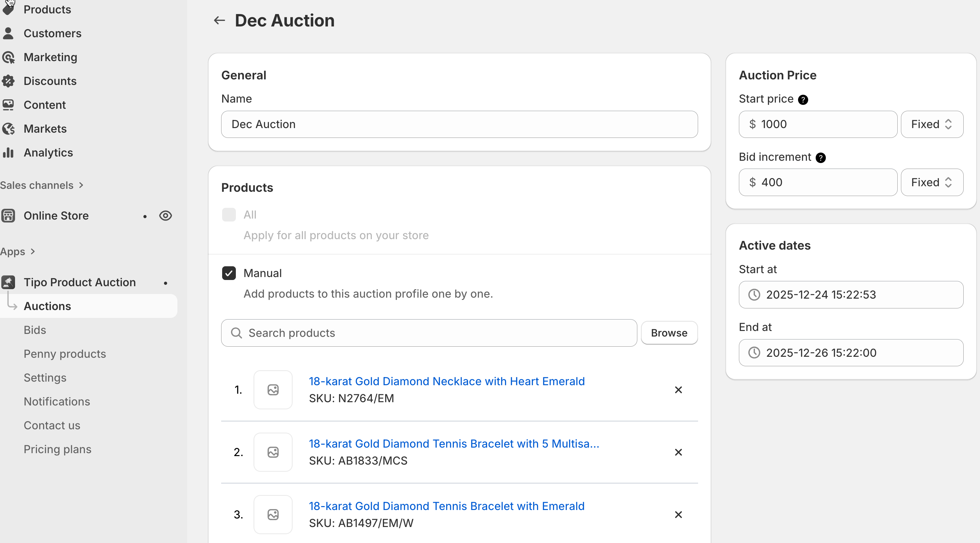
Task: Click the Tipo Product Auction app icon
Action: [8, 282]
